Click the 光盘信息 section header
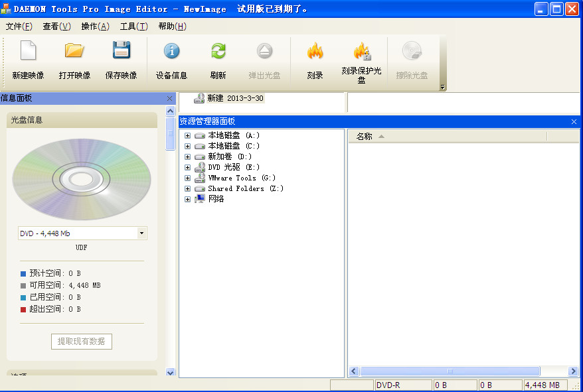 [82, 120]
